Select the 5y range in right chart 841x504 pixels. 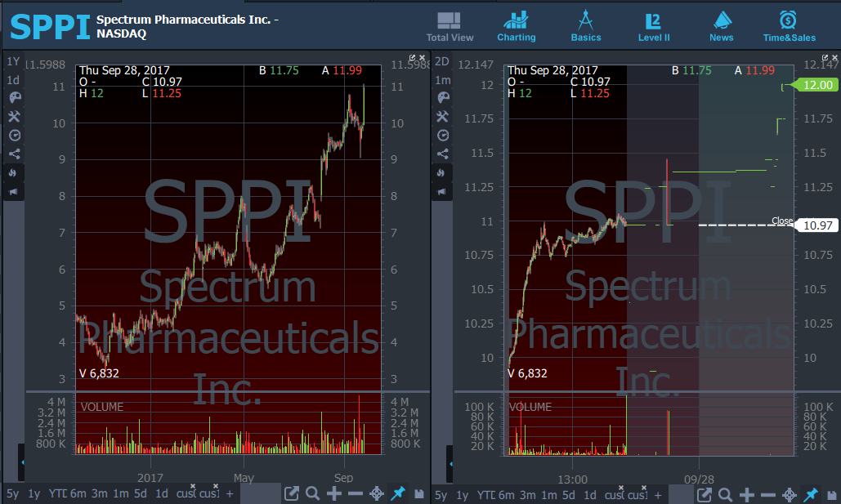(441, 495)
